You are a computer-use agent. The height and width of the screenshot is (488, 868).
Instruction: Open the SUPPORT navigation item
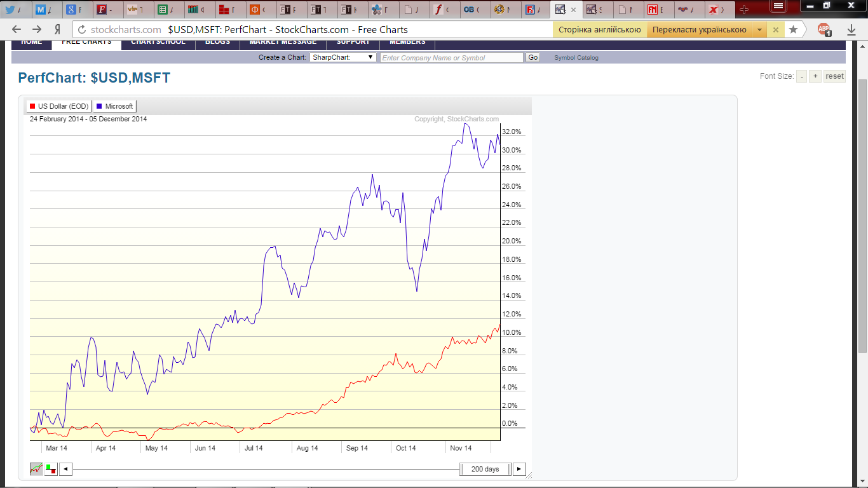pos(353,43)
